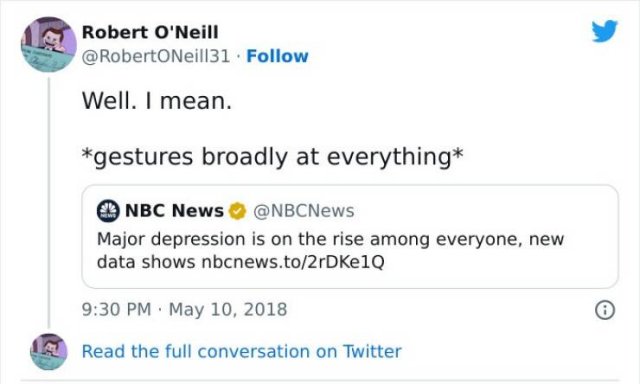Read the full conversation on Twitter
The width and height of the screenshot is (640, 384).
click(242, 351)
